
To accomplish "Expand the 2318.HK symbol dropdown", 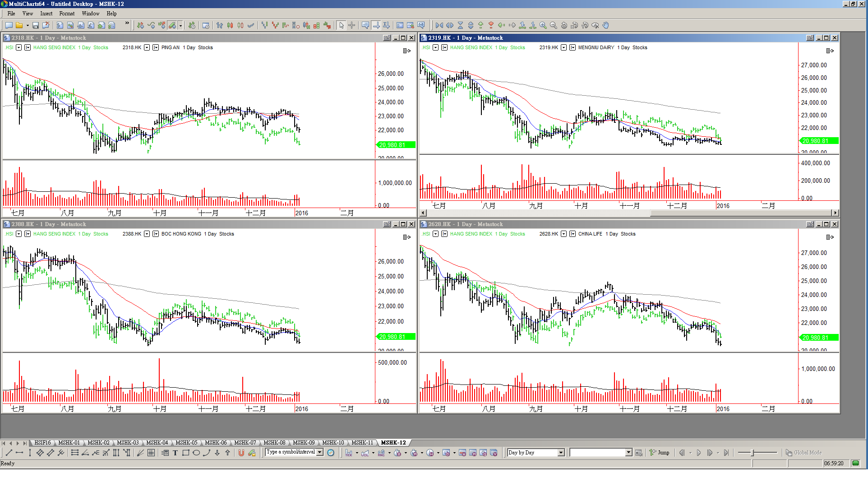I will (147, 47).
